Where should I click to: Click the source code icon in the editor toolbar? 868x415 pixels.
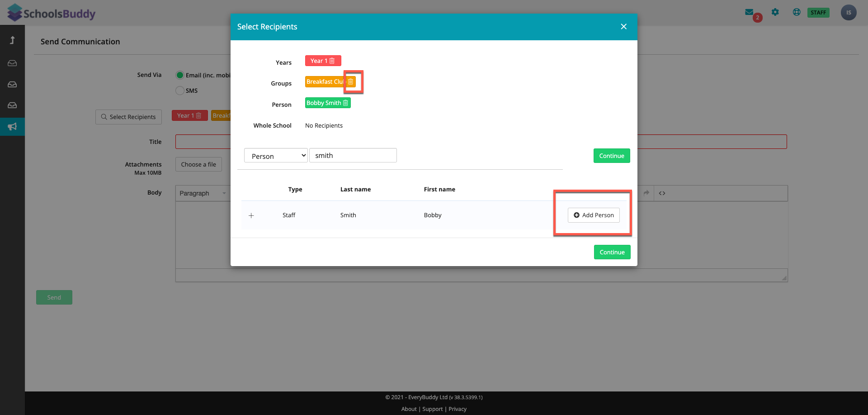click(x=662, y=193)
